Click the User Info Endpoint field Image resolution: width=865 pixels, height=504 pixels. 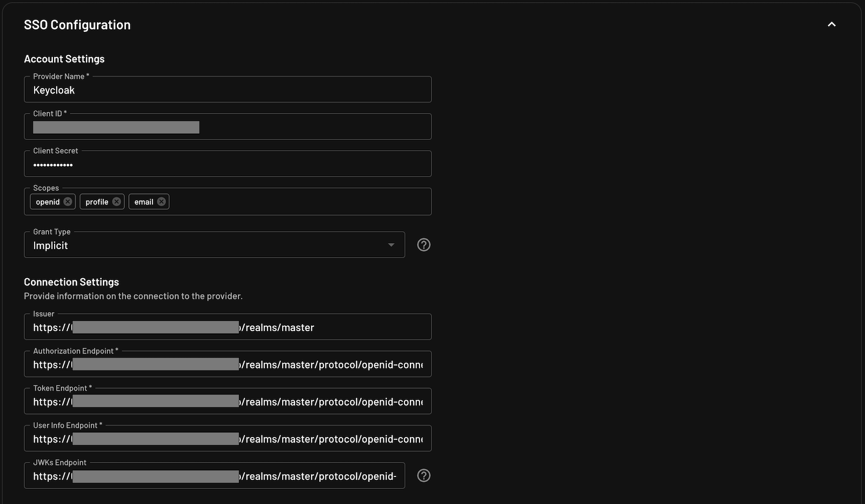coord(227,438)
